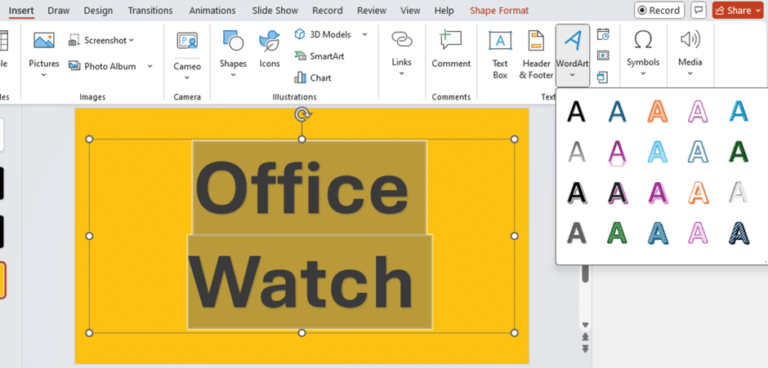Choose the plain black fill WordArt style
The width and height of the screenshot is (768, 368).
(x=576, y=111)
